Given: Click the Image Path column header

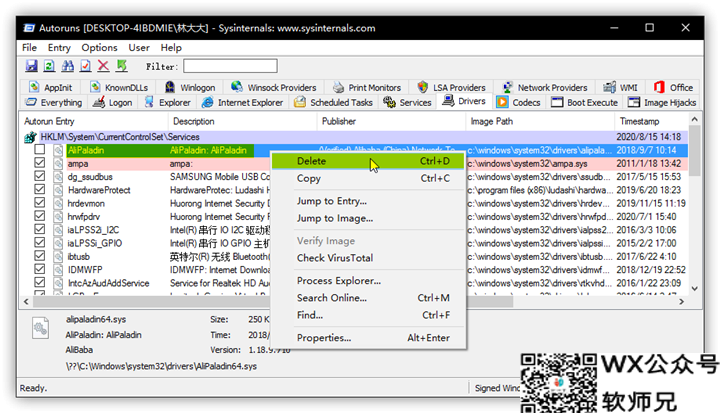Looking at the screenshot, I should (x=540, y=121).
